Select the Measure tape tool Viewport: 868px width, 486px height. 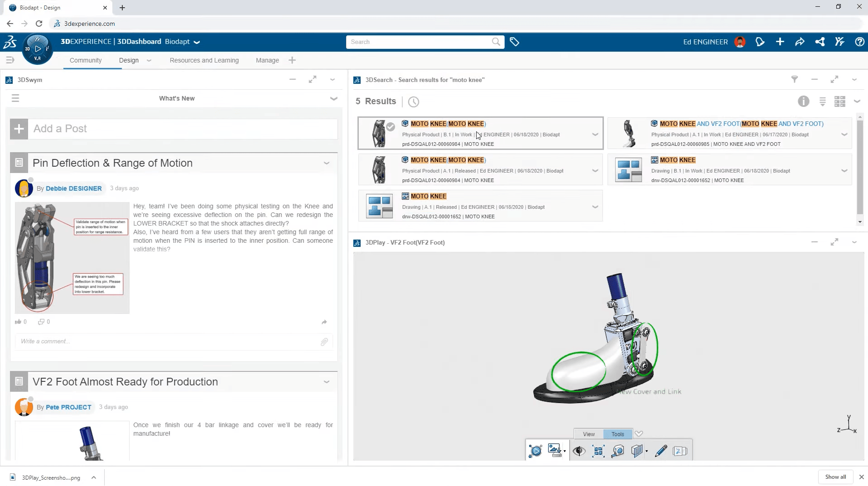point(617,451)
